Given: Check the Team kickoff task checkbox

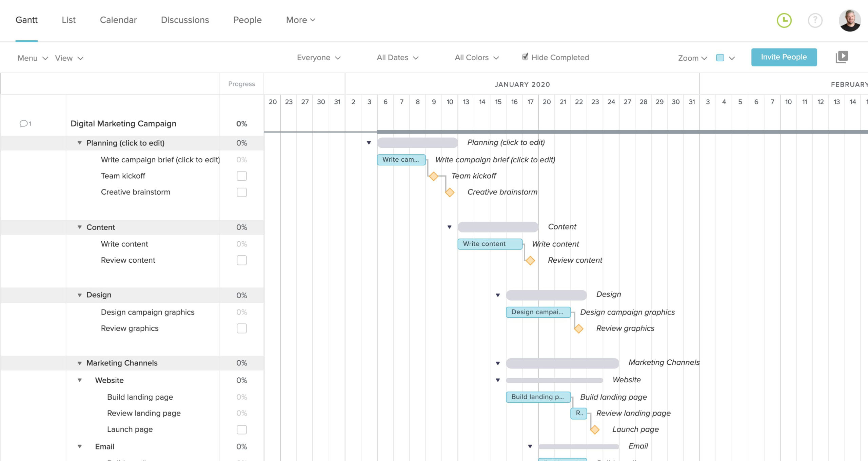Looking at the screenshot, I should [242, 176].
